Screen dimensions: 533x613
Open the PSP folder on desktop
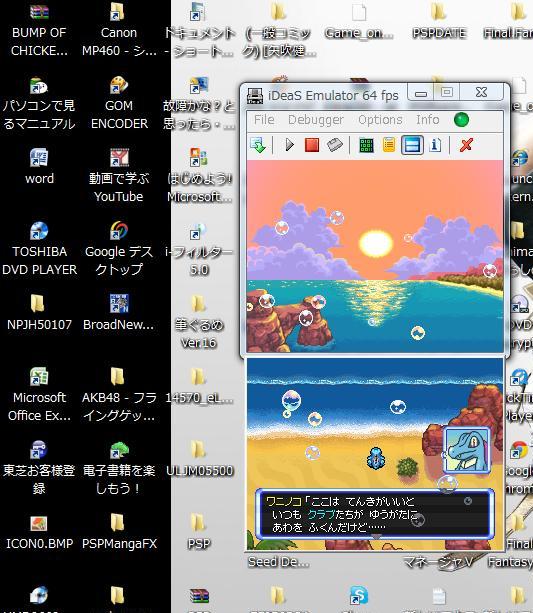tap(199, 532)
